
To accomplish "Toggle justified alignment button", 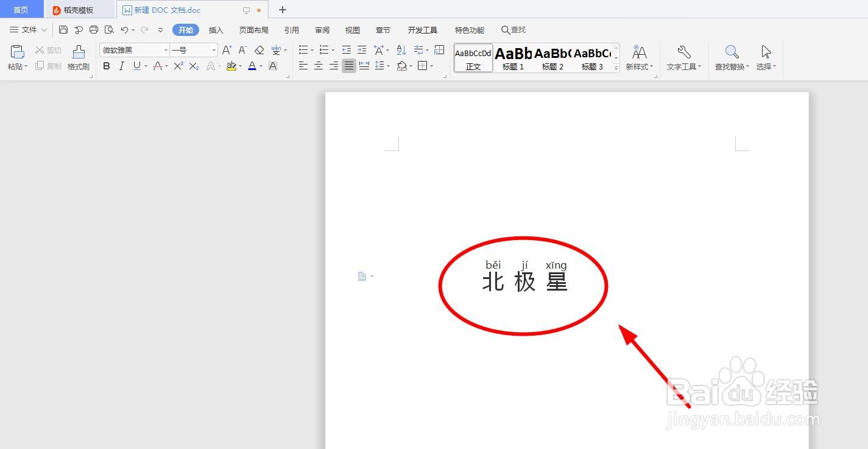I will [x=349, y=66].
